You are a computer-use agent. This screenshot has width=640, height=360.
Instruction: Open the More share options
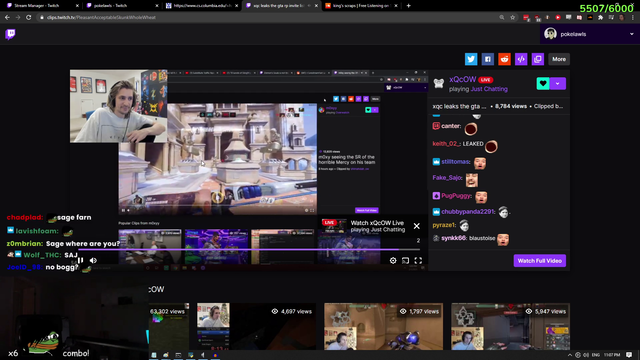(559, 59)
